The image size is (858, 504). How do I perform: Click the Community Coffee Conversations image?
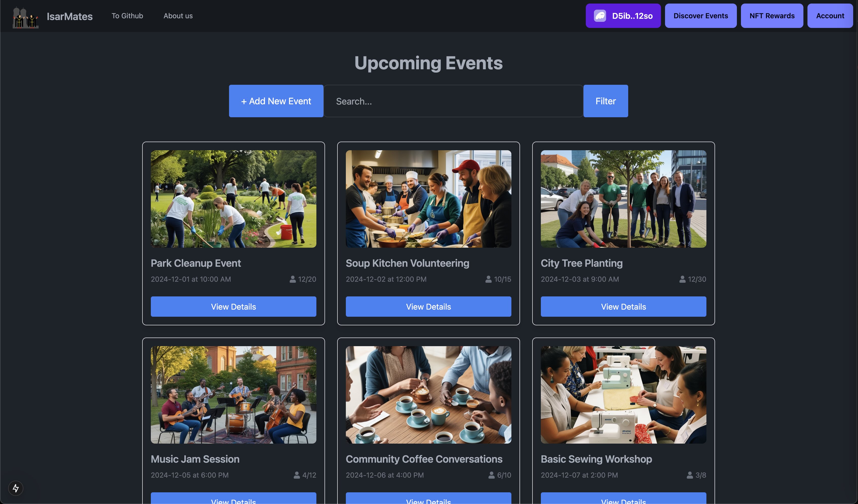pyautogui.click(x=428, y=395)
